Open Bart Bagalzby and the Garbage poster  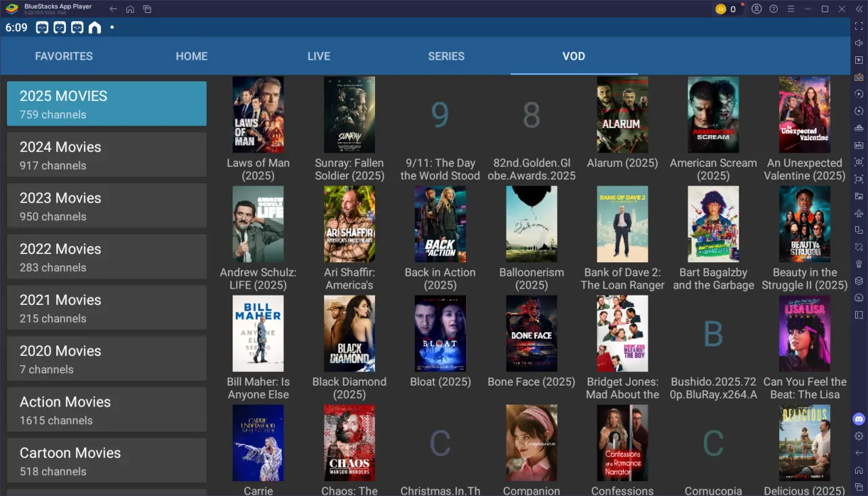(x=713, y=224)
